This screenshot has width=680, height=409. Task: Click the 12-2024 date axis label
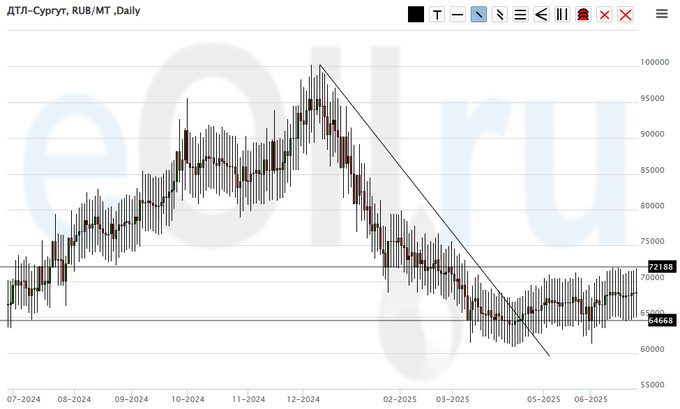(x=302, y=397)
